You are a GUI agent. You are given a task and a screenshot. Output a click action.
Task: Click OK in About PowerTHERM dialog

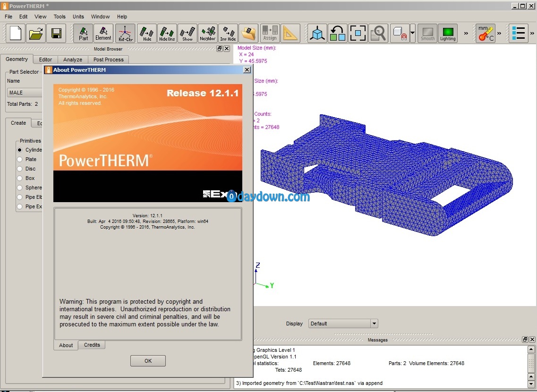coord(148,361)
